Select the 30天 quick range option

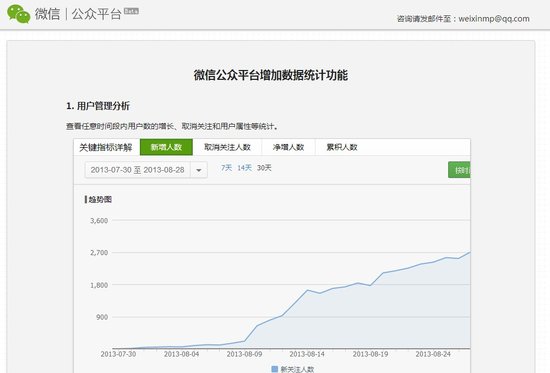point(264,168)
